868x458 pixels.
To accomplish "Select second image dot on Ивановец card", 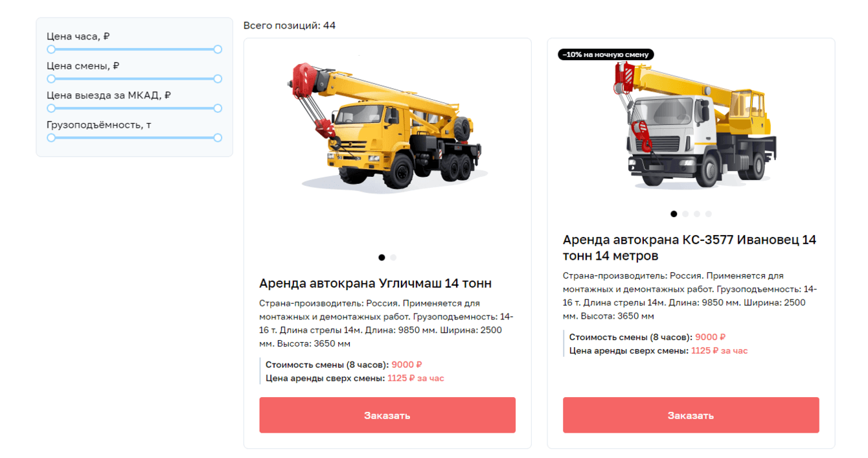I will [x=685, y=214].
